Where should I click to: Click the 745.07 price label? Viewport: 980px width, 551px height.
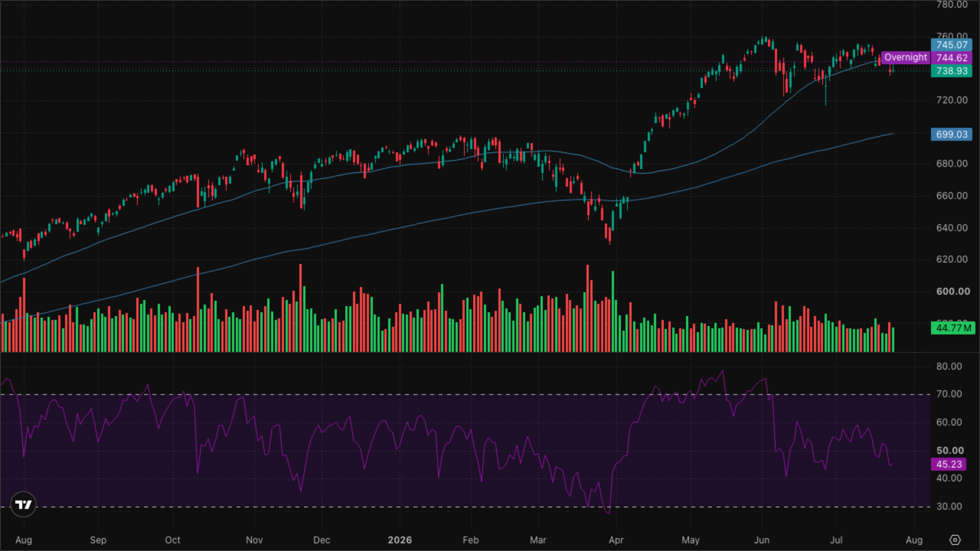point(951,45)
